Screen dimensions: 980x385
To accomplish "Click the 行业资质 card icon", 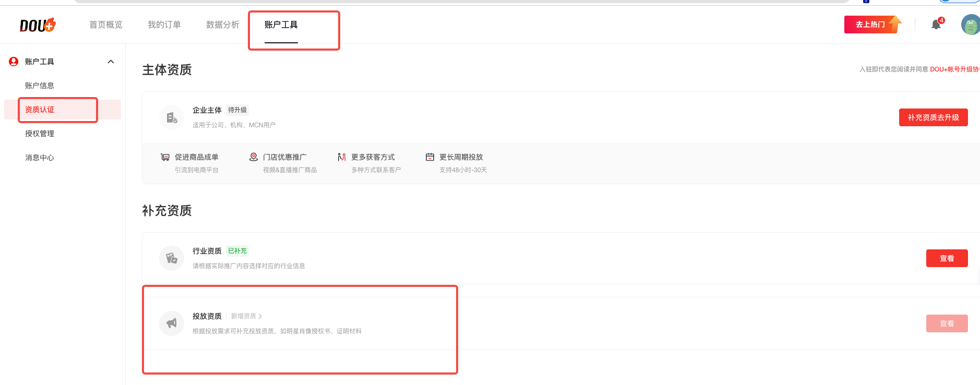I will tap(172, 258).
